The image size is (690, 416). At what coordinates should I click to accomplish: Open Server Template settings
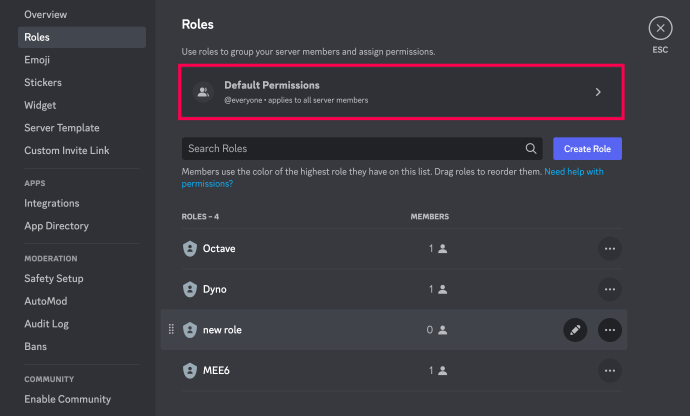pos(62,128)
